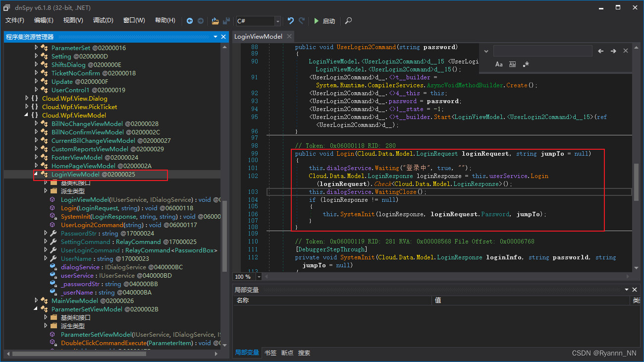The height and width of the screenshot is (362, 644).
Task: Select the userService field entry
Action: pyautogui.click(x=116, y=275)
